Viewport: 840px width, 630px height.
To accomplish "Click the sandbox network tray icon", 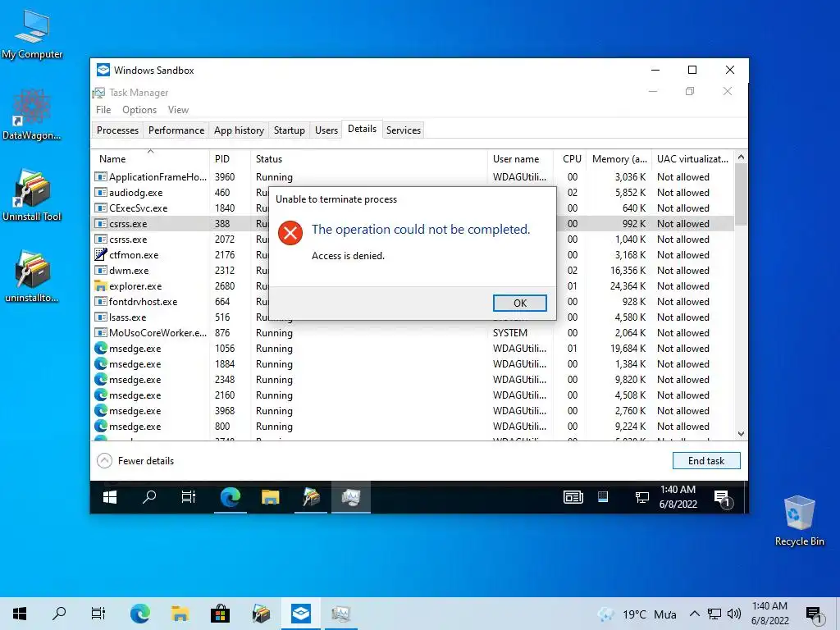I will (x=641, y=498).
